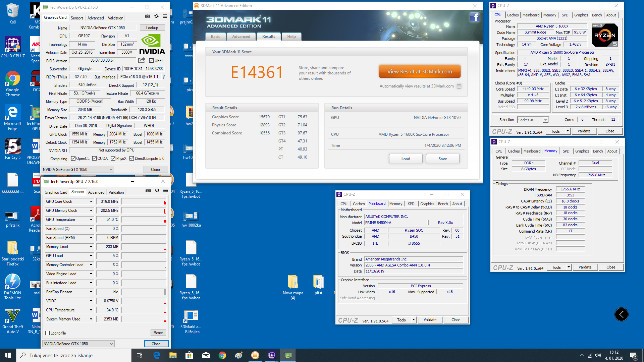Viewport: 644px width, 362px height.
Task: Open the Nova mapa (4) folder on desktop
Action: (x=293, y=287)
